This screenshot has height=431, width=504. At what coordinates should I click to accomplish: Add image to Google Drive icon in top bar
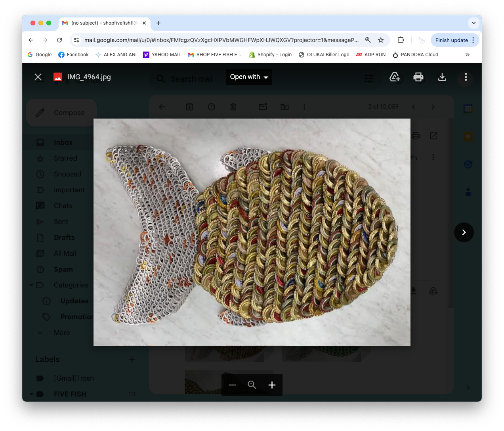pyautogui.click(x=395, y=77)
